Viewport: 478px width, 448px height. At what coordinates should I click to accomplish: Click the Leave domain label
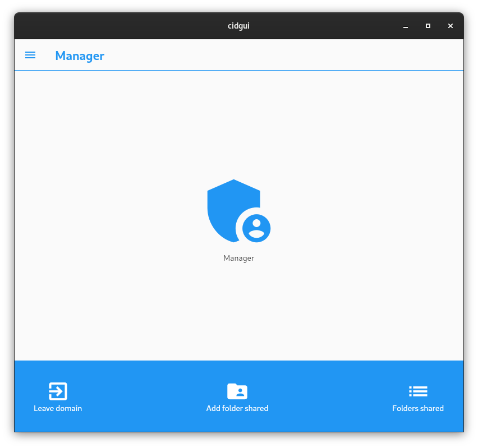(x=58, y=408)
